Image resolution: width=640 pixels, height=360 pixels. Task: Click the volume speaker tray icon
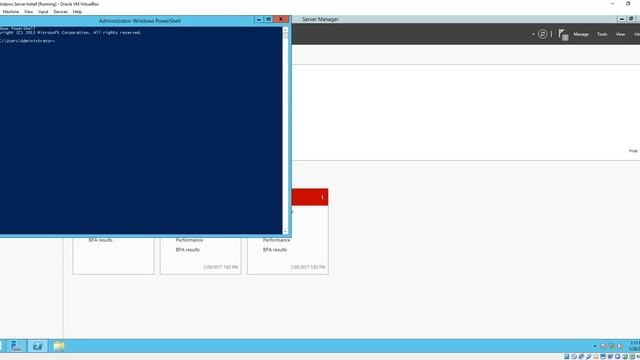[x=620, y=346]
